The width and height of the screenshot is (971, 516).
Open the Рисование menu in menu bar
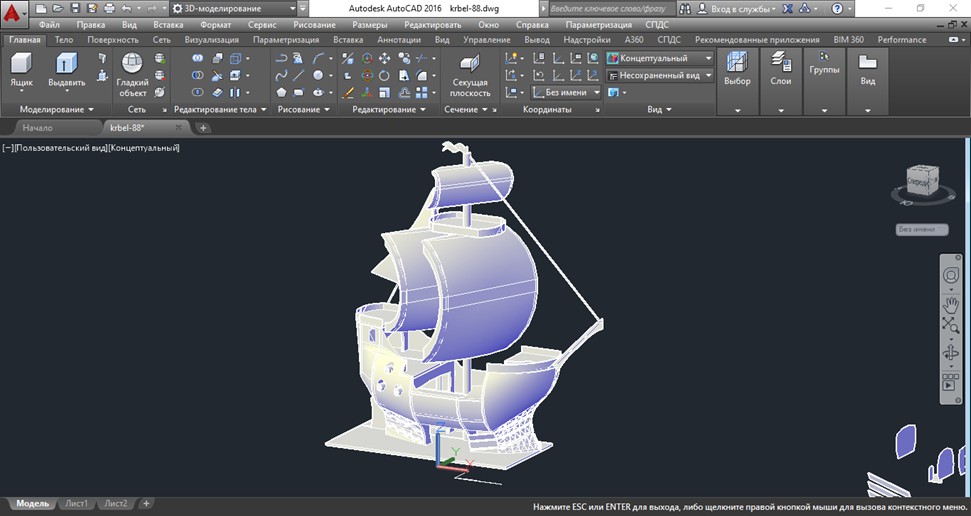click(x=315, y=25)
